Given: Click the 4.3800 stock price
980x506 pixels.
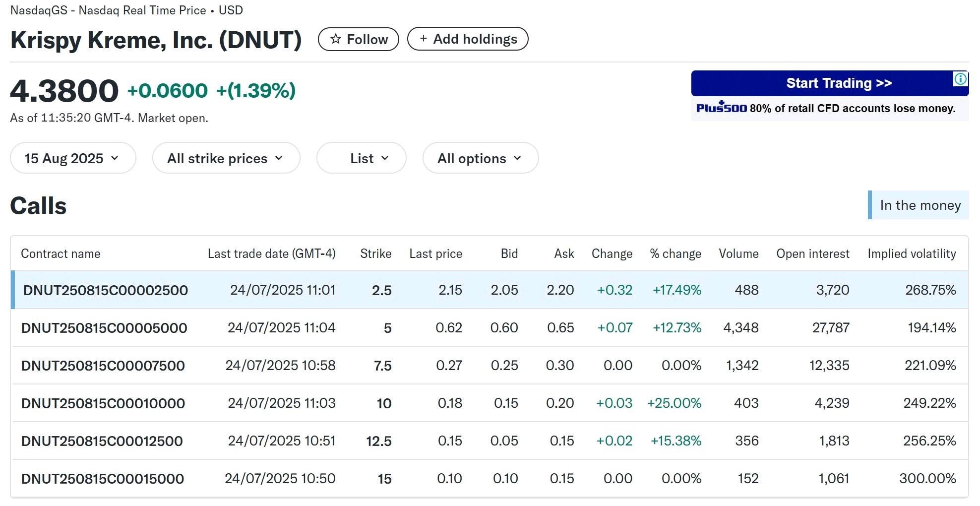Looking at the screenshot, I should [64, 91].
